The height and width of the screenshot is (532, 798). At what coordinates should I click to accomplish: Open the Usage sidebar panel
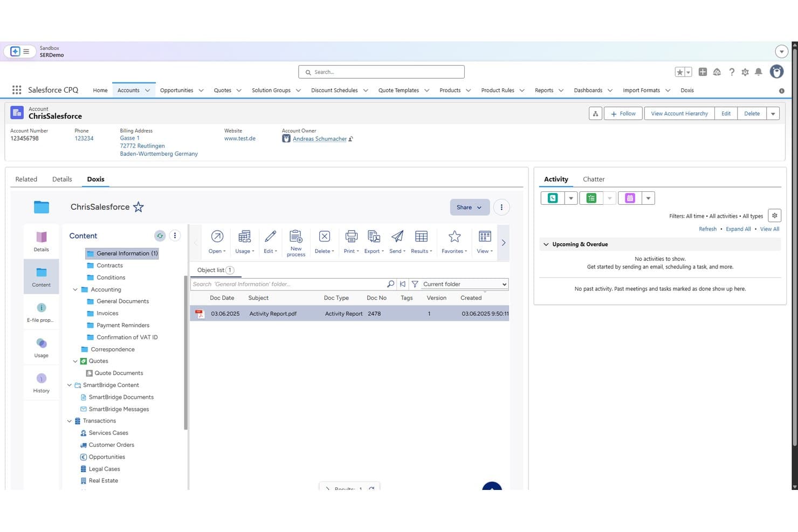(x=42, y=348)
